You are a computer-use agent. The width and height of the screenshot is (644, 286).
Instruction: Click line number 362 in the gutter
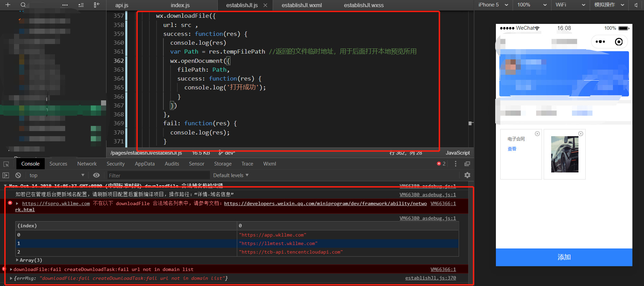(118, 61)
